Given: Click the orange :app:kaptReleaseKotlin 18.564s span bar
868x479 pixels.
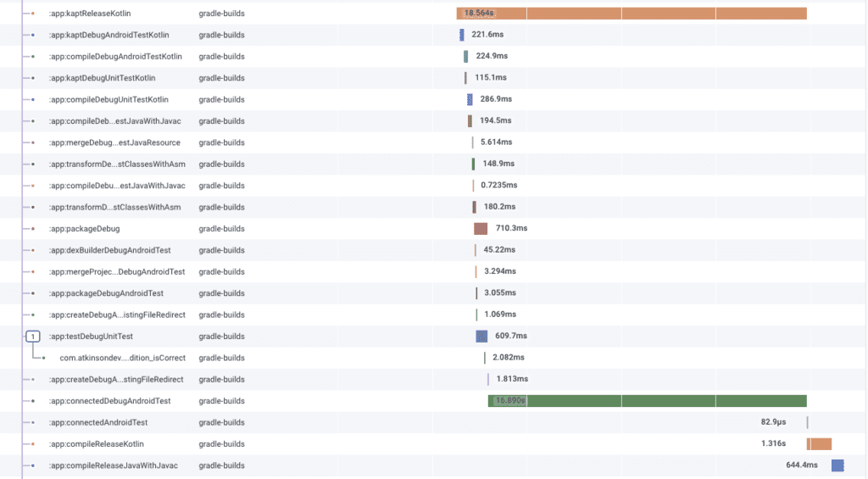Looking at the screenshot, I should click(x=631, y=14).
